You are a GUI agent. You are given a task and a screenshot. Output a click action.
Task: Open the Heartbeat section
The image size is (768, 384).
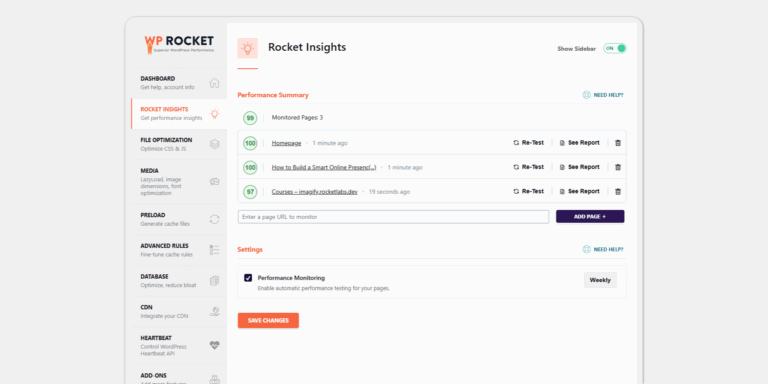pos(179,345)
